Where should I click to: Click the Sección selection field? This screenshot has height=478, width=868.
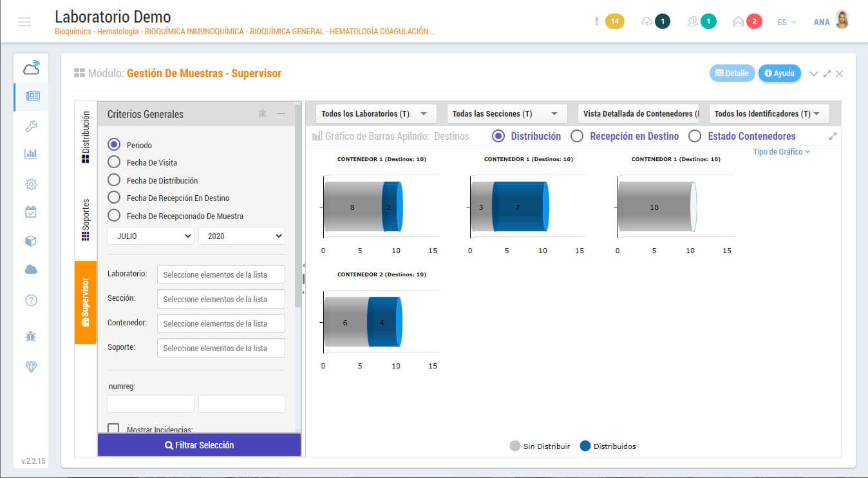(x=221, y=299)
